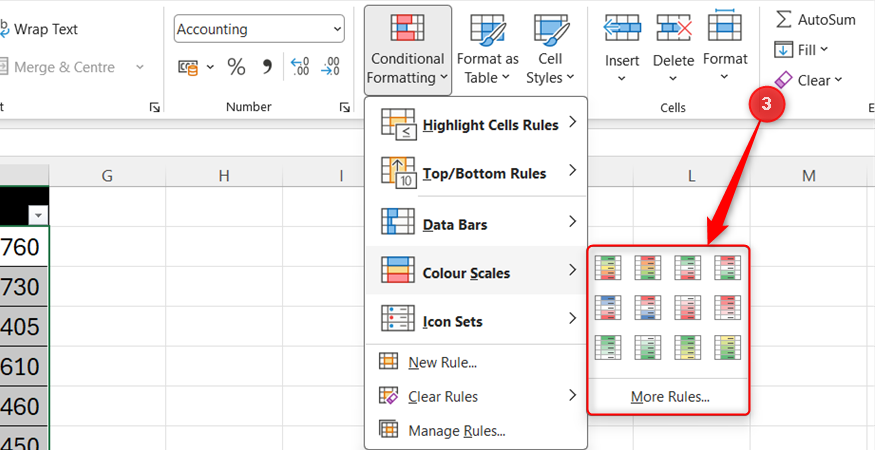The width and height of the screenshot is (875, 450).
Task: Select cell containing 405
Action: [24, 326]
